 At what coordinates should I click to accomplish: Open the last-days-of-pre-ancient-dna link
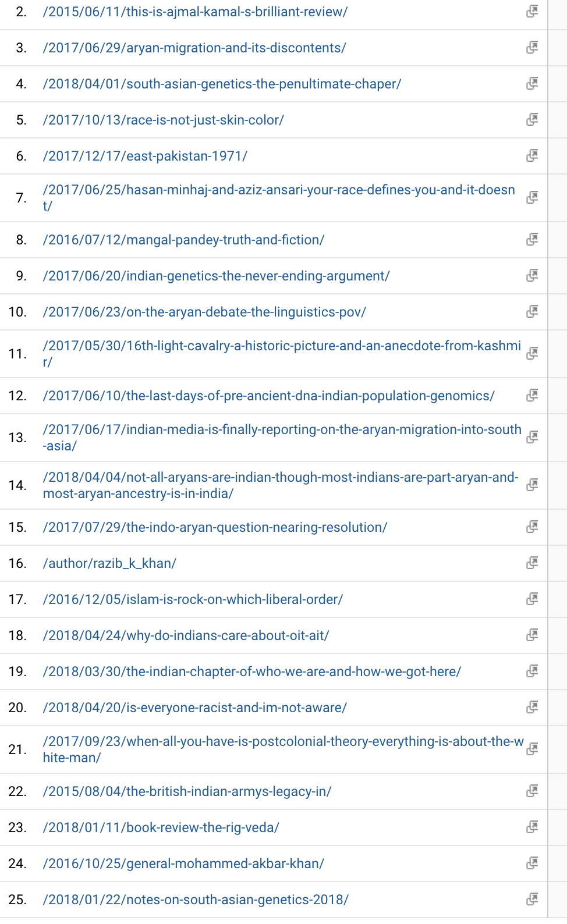click(x=268, y=396)
